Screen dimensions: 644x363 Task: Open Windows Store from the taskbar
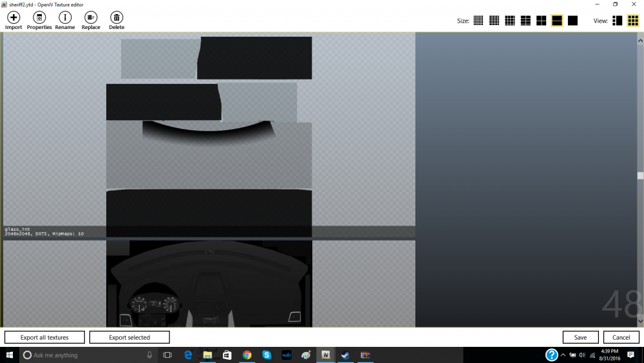(x=227, y=355)
